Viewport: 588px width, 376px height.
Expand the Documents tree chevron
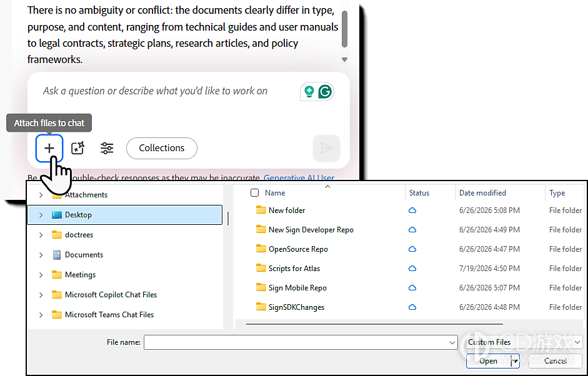click(41, 255)
